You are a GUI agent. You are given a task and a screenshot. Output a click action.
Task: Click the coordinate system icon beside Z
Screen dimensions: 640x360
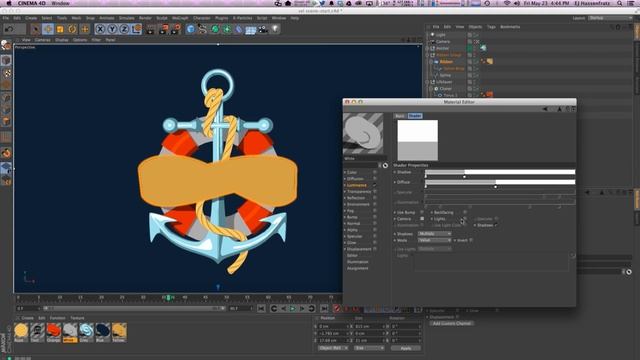tap(136, 29)
